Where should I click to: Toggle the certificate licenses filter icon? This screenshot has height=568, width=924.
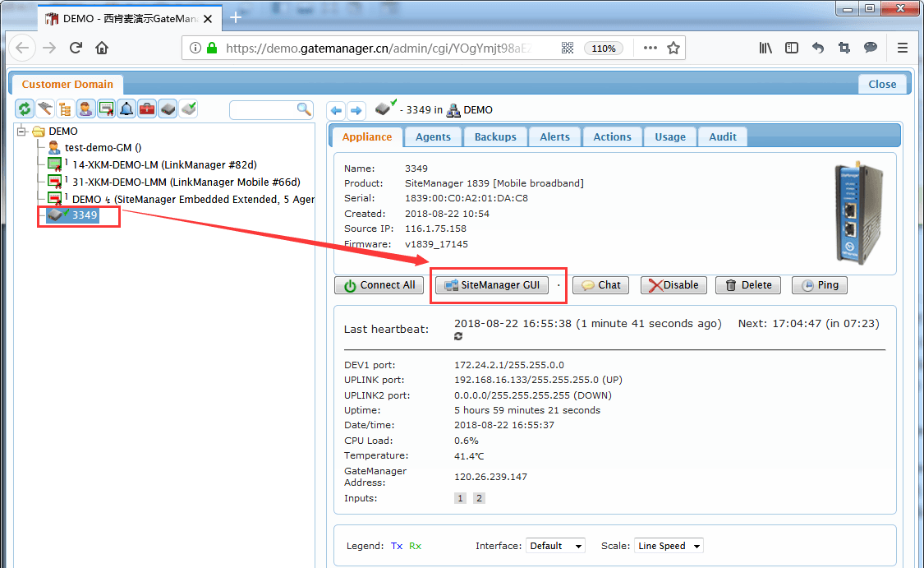[106, 109]
